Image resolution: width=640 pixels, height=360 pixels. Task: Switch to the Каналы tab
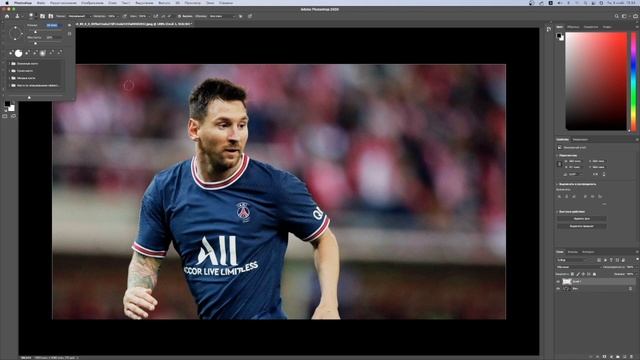(x=573, y=252)
